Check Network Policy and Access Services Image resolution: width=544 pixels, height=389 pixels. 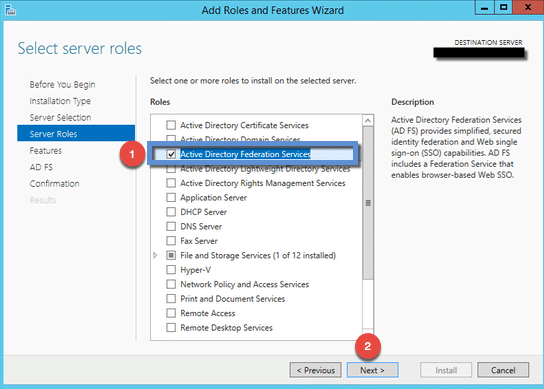click(171, 284)
